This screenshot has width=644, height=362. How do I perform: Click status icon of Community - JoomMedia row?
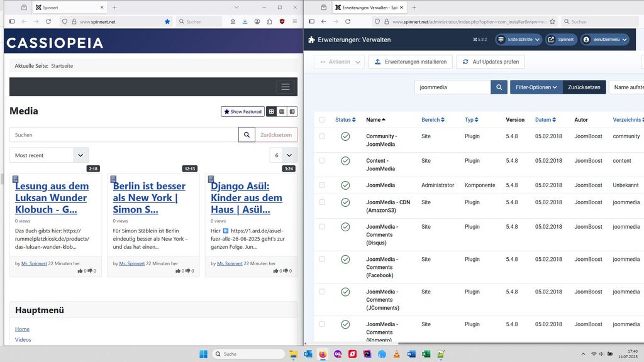click(x=345, y=136)
